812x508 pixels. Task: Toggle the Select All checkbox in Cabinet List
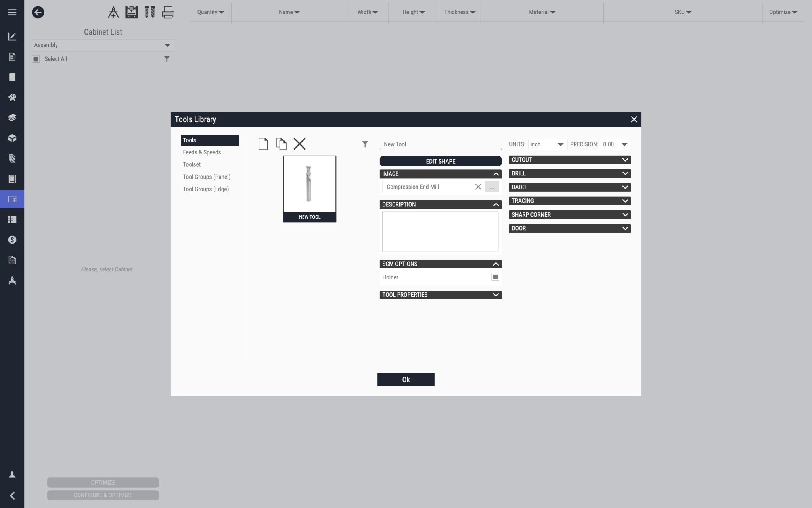point(36,58)
